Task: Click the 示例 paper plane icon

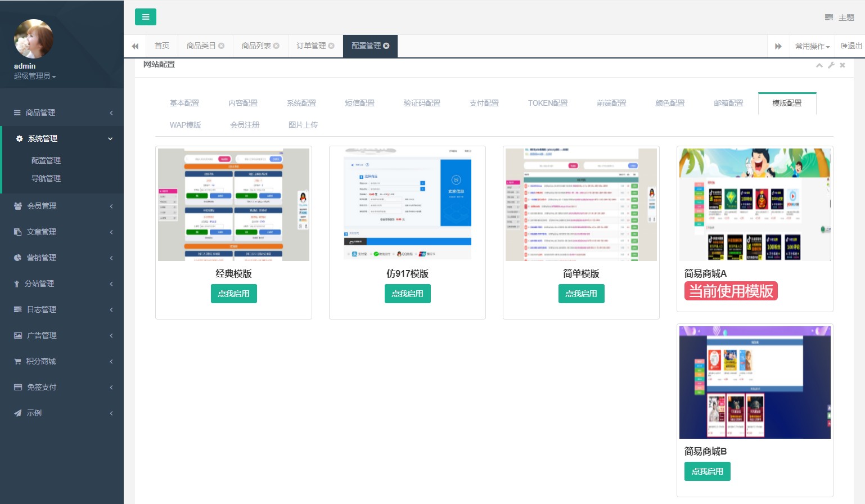Action: pos(17,413)
